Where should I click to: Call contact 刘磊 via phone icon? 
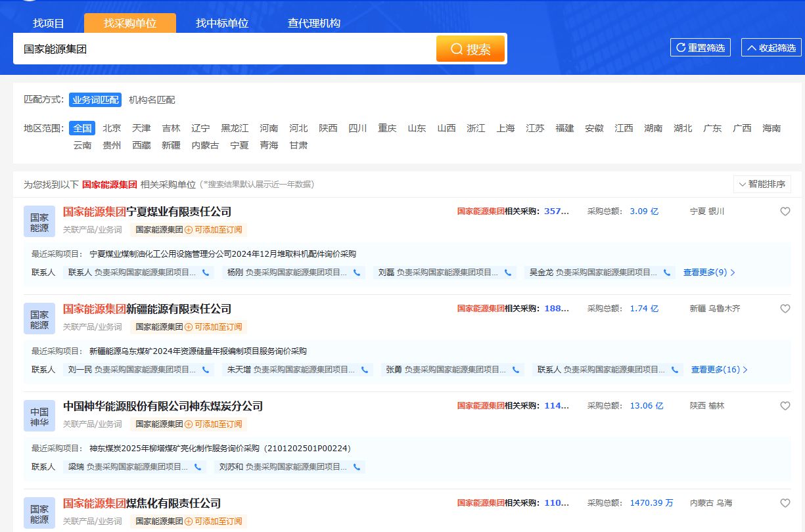pos(508,273)
